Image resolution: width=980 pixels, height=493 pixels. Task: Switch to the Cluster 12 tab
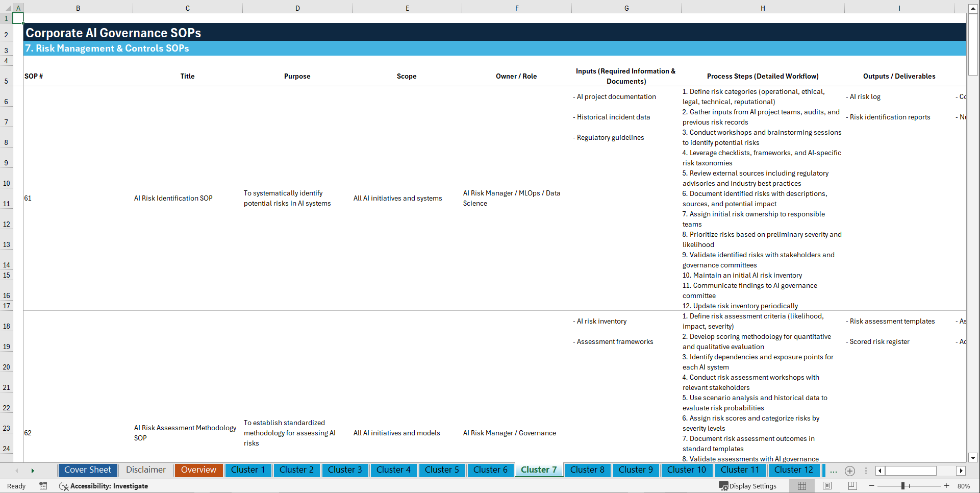(794, 470)
